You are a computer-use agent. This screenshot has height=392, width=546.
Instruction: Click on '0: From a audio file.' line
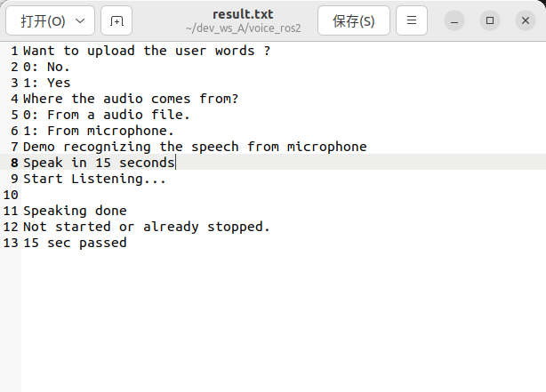point(107,115)
